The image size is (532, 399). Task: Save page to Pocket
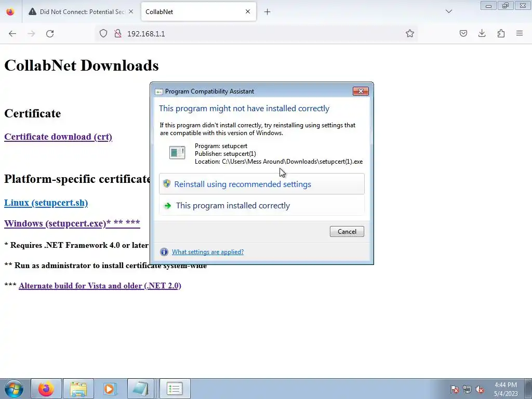[x=463, y=34]
